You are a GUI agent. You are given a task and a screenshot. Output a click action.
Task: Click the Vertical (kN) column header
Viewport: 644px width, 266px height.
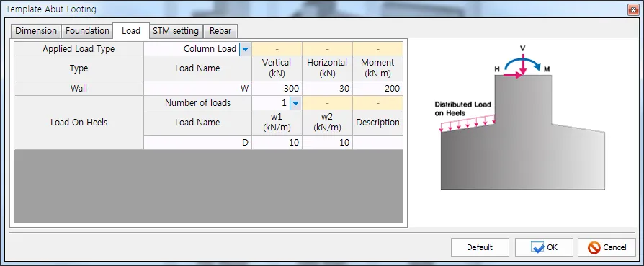tap(277, 68)
